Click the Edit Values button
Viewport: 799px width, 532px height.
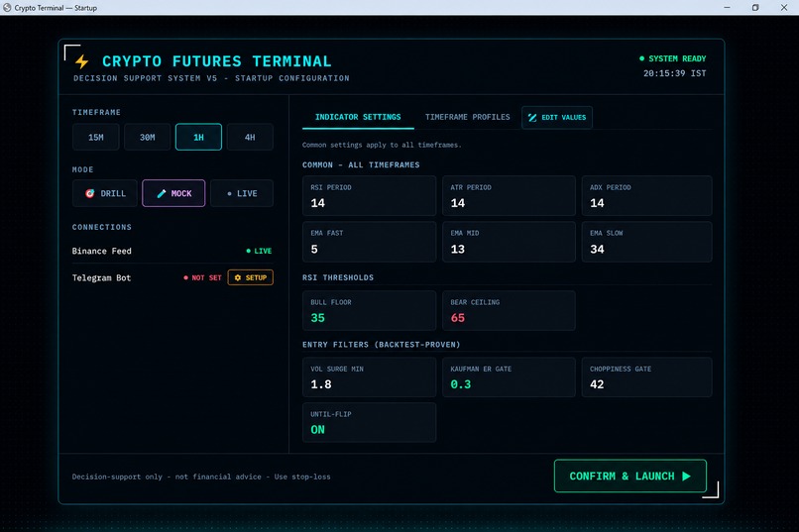[557, 118]
